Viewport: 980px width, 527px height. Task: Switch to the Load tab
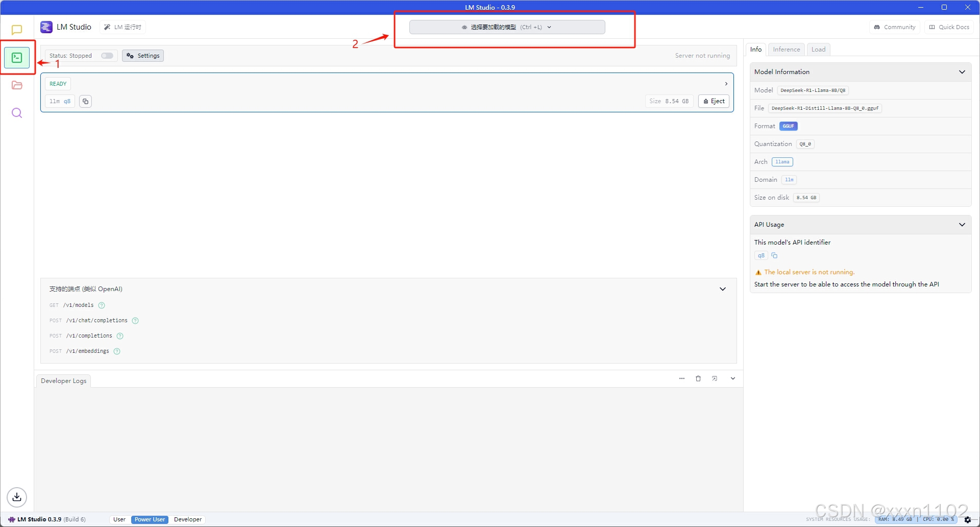click(819, 50)
